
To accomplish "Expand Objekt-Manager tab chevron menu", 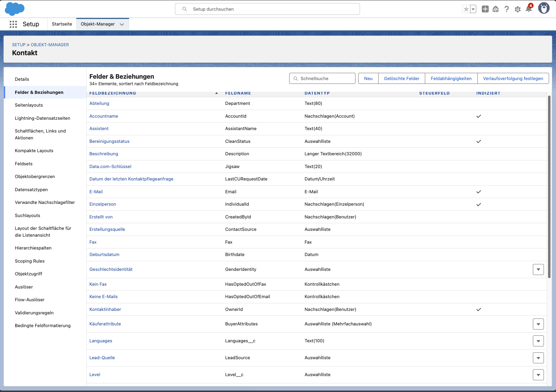I will tap(122, 24).
